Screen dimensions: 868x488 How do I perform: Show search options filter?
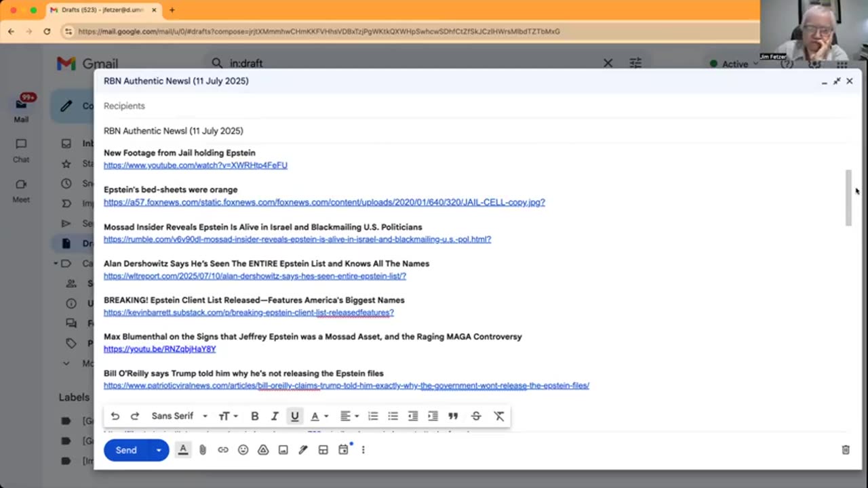pos(635,63)
